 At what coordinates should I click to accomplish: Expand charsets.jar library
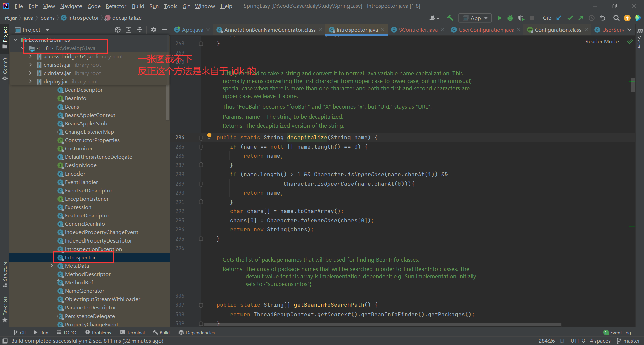coord(30,65)
